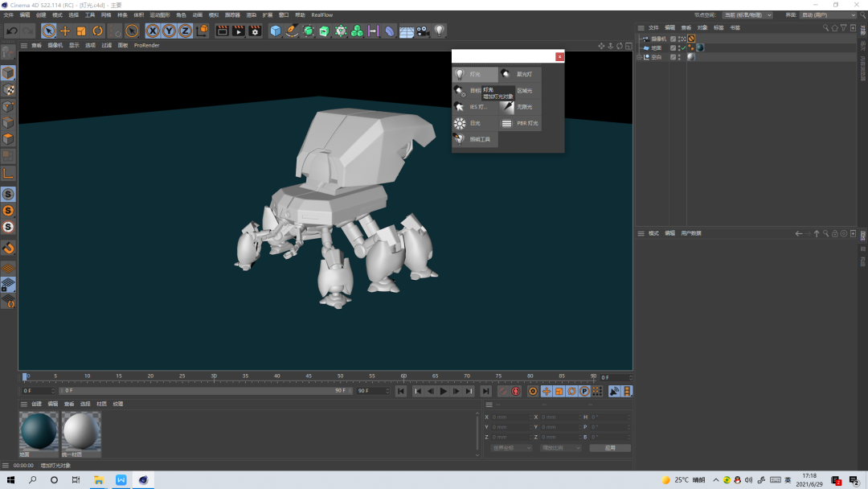Toggle the Y axis lock
Image resolution: width=868 pixels, height=489 pixels.
169,31
